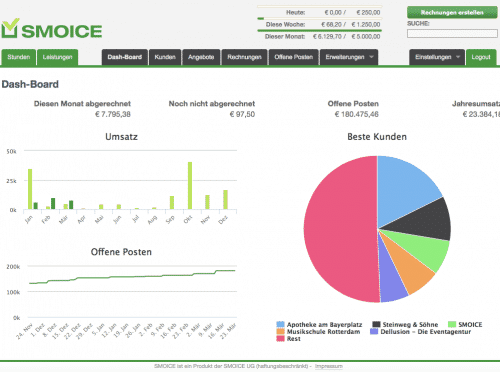Click the Diese Woche progress bar
The height and width of the screenshot is (372, 500).
point(319,18)
